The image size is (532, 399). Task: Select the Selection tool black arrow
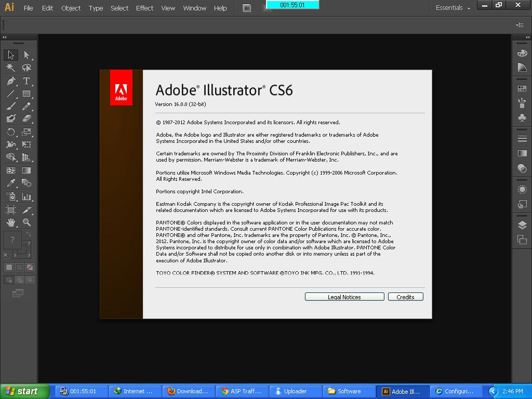(11, 55)
